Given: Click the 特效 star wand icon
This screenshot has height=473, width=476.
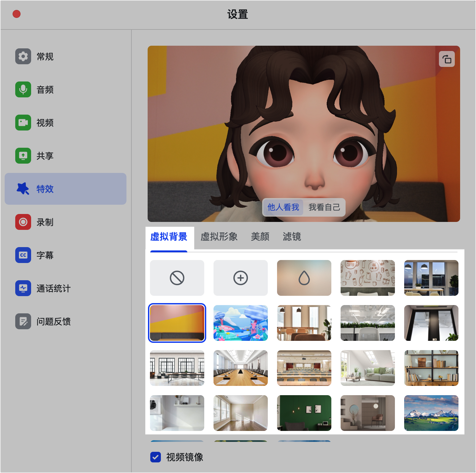Looking at the screenshot, I should (x=23, y=189).
